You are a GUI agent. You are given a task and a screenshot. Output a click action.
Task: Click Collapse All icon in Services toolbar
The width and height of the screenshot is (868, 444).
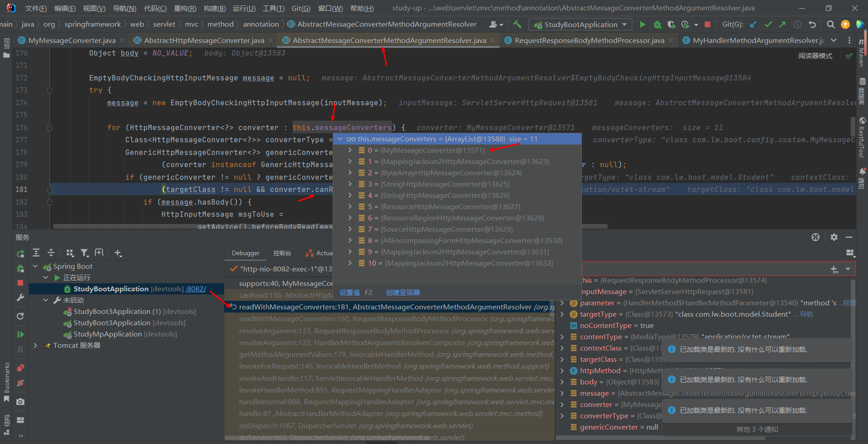[x=51, y=253]
